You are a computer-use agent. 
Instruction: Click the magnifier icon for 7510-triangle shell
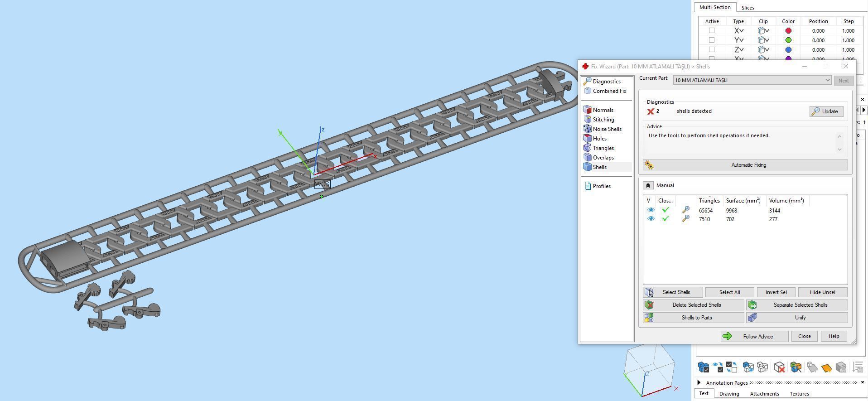(x=685, y=219)
